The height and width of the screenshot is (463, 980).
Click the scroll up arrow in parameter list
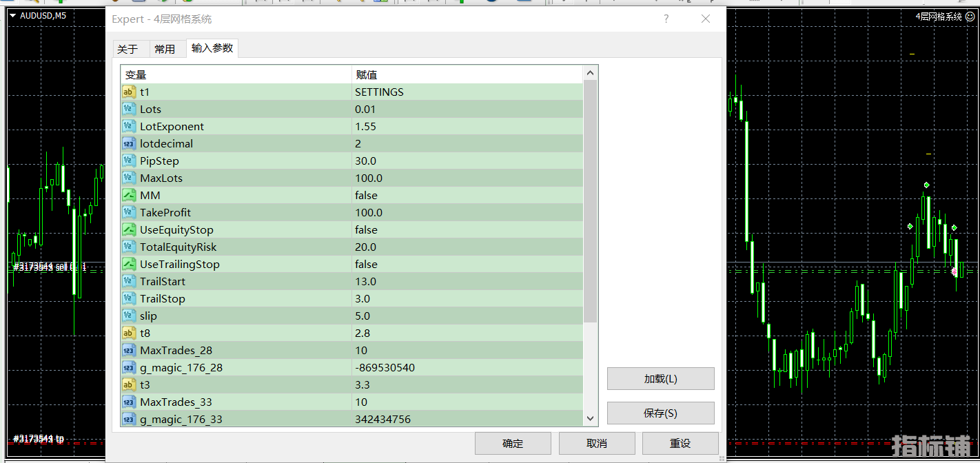pos(590,73)
